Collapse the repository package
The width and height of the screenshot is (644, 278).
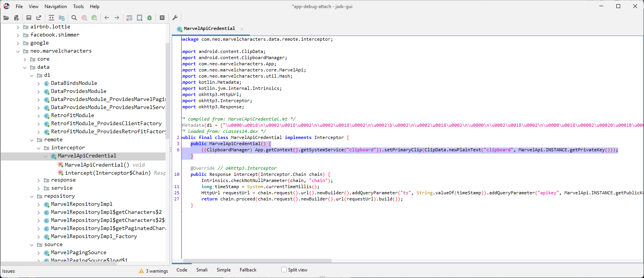click(x=32, y=196)
